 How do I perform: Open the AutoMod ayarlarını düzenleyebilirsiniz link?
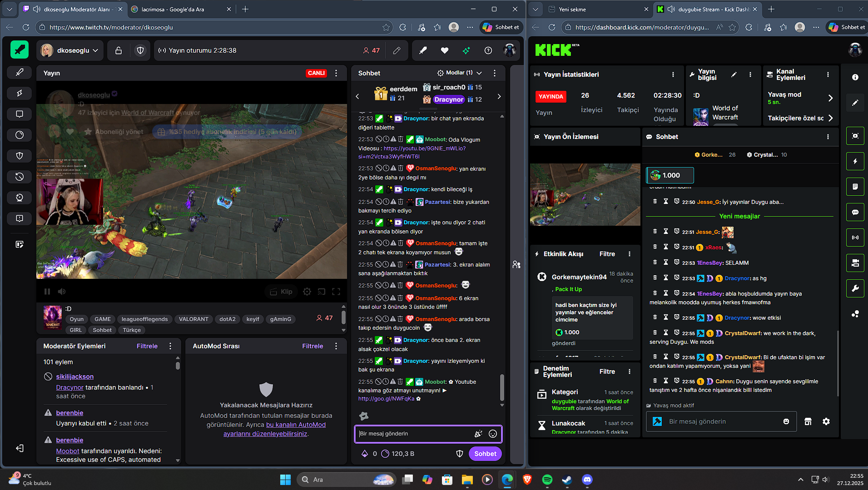[274, 429]
